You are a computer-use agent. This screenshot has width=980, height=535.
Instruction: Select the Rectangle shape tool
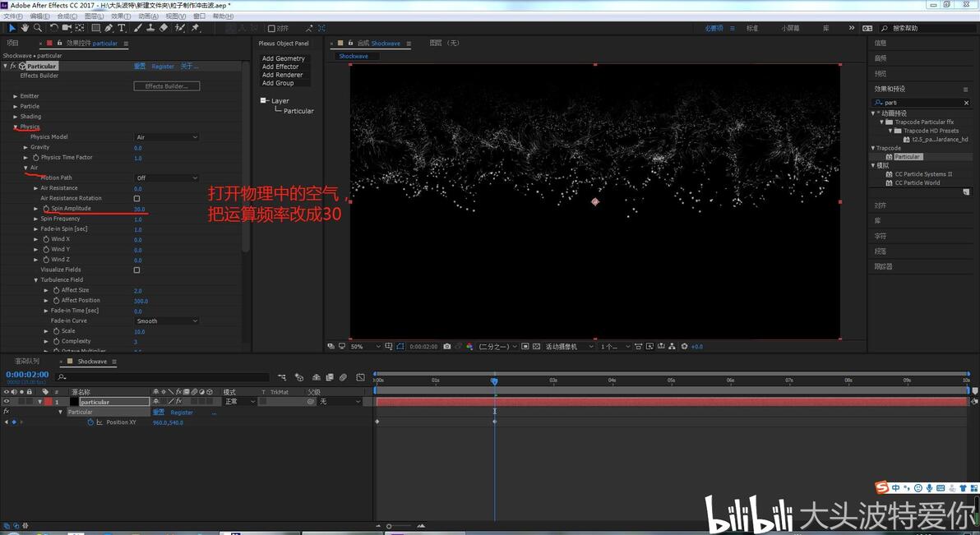click(95, 28)
